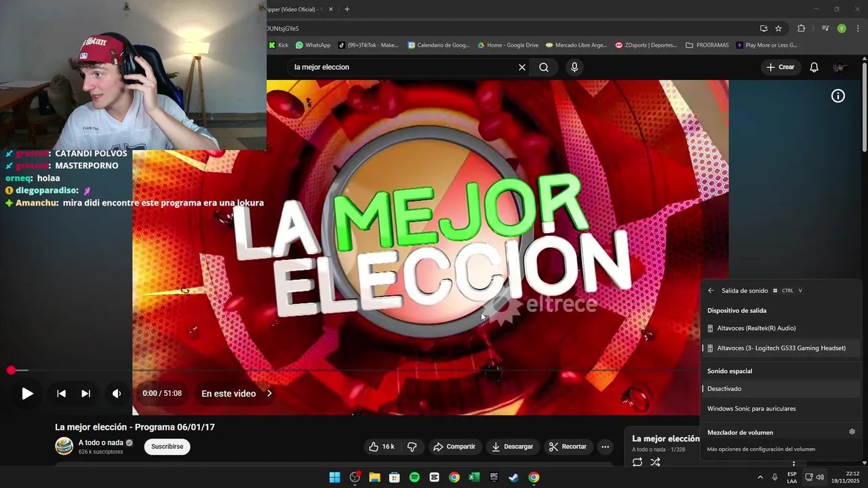
Task: Open Microsoft Store taskbar icon
Action: click(x=394, y=477)
